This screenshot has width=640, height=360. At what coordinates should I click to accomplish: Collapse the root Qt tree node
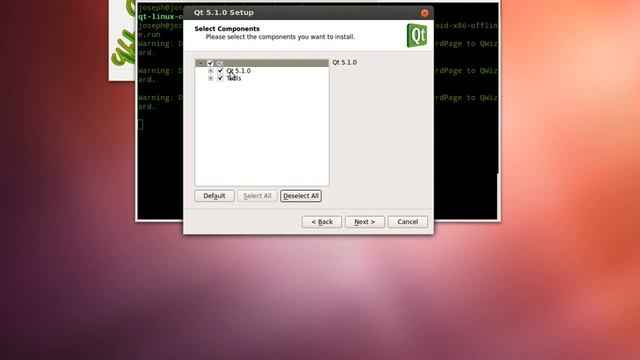200,63
